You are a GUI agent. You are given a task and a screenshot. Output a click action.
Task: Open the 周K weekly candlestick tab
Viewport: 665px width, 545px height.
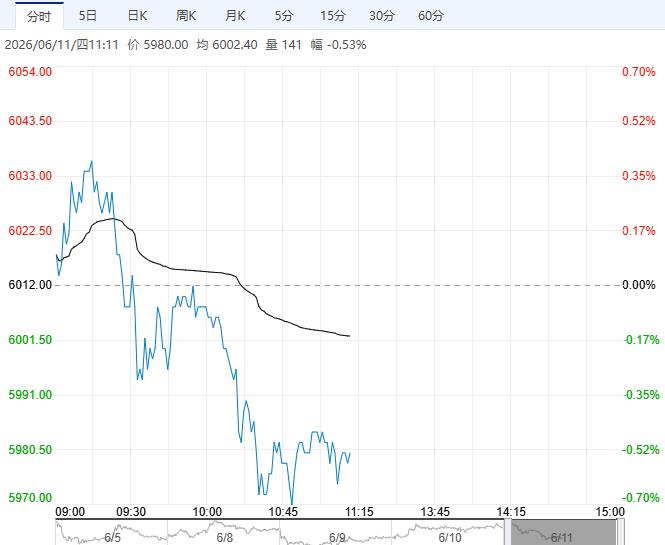point(186,16)
